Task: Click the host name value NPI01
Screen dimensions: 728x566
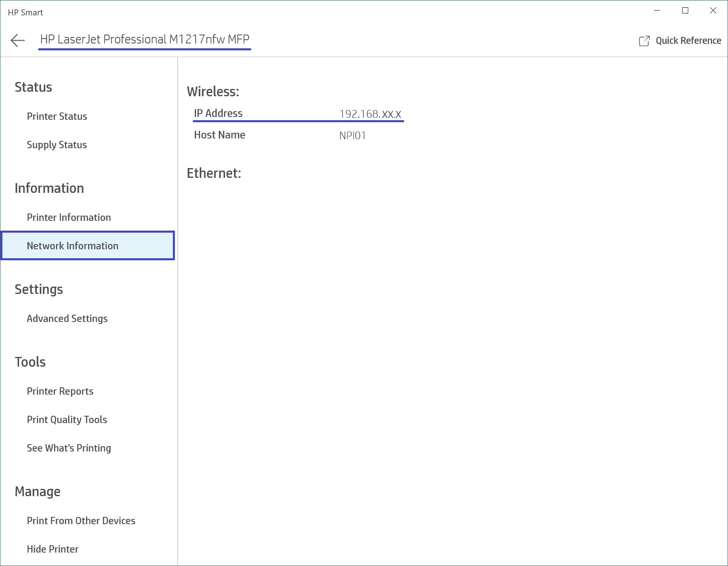Action: pyautogui.click(x=353, y=136)
